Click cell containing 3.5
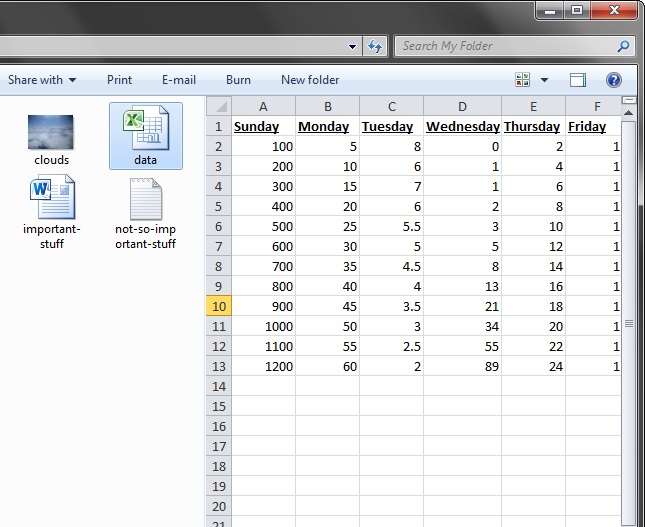This screenshot has height=527, width=645. tap(392, 306)
